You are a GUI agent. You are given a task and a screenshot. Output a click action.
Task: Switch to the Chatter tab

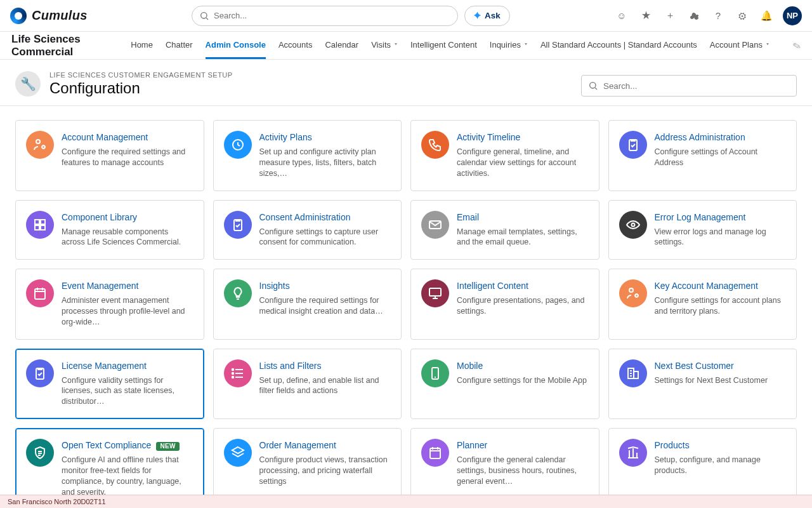[179, 45]
